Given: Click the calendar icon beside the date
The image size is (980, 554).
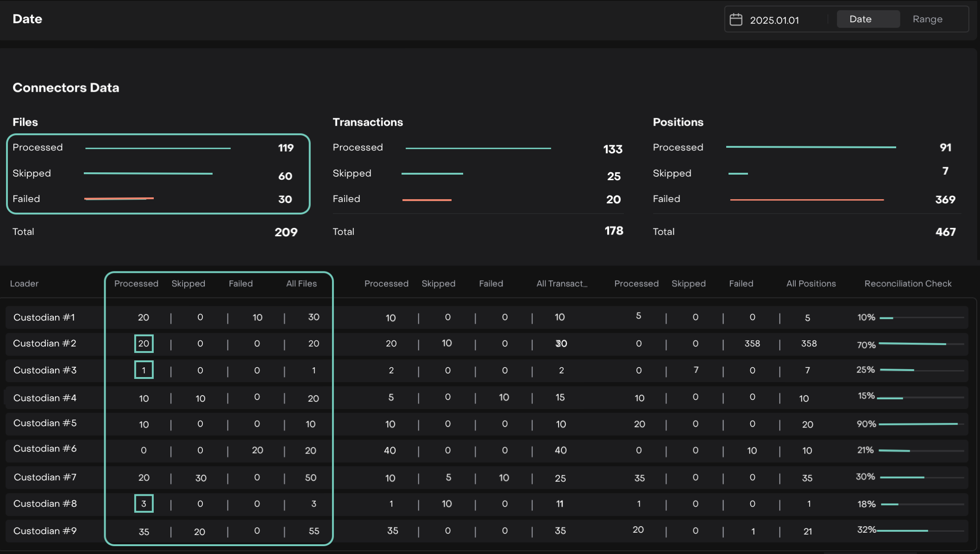Looking at the screenshot, I should pyautogui.click(x=736, y=19).
